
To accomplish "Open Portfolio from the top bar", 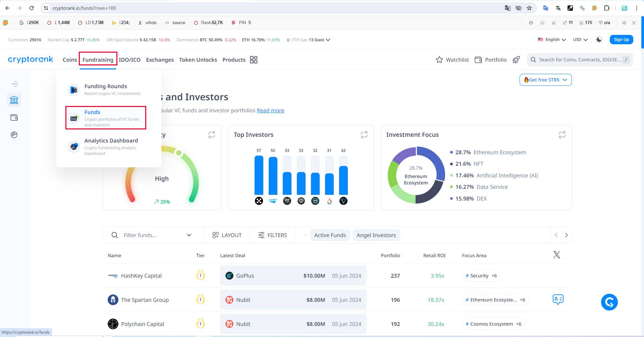I will (491, 60).
